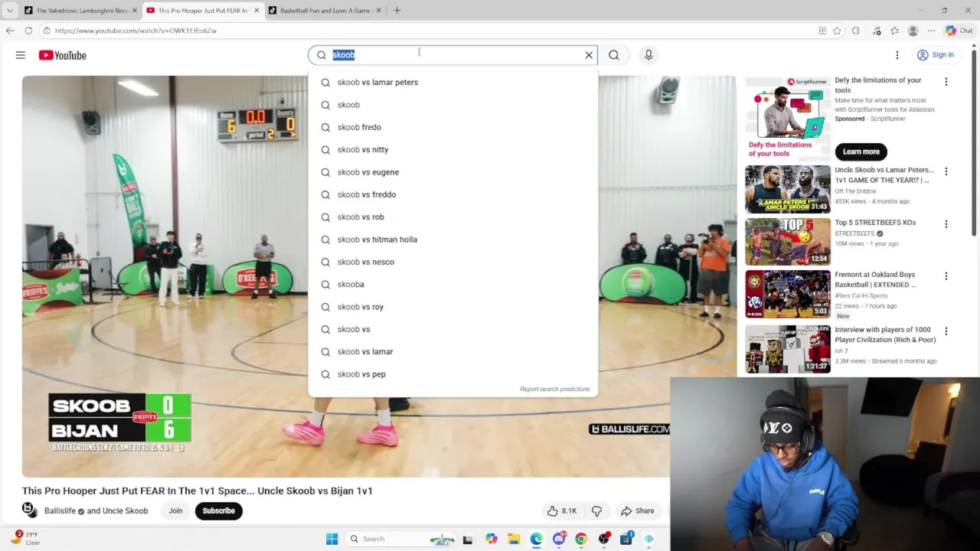
Task: Reload the page
Action: (28, 31)
